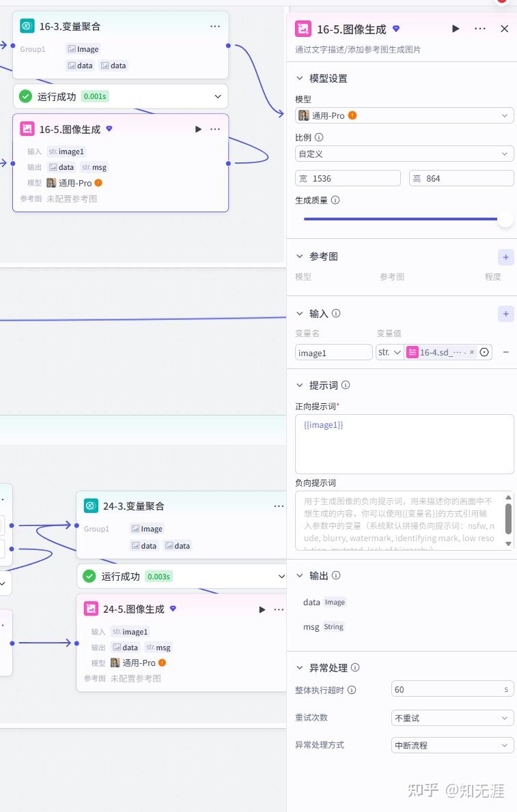Collapse the 输入 section
The height and width of the screenshot is (812, 517).
point(299,313)
